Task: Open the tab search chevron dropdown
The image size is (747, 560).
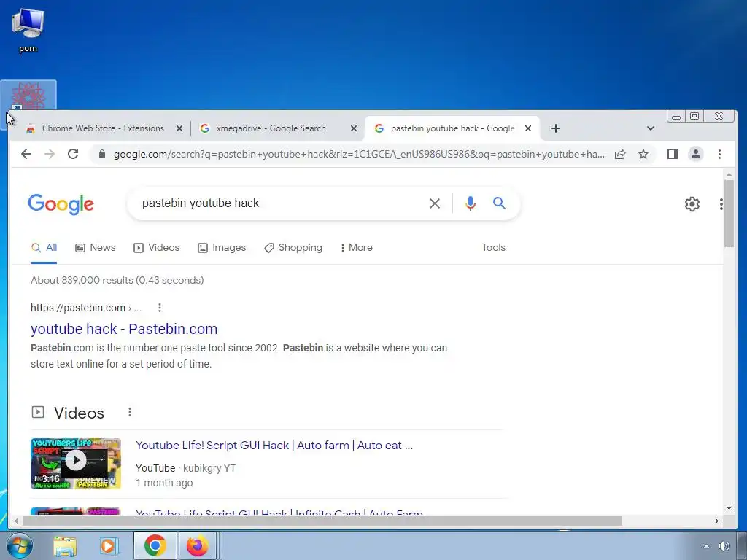Action: coord(650,128)
